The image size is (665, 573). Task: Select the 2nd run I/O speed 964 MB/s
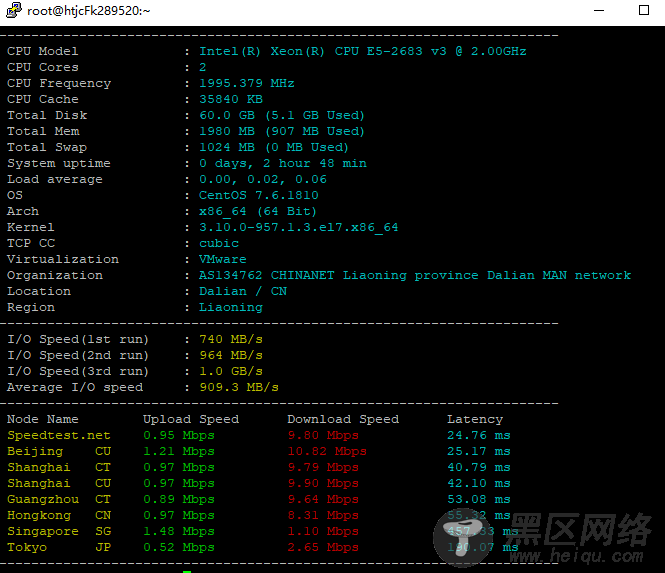point(231,355)
